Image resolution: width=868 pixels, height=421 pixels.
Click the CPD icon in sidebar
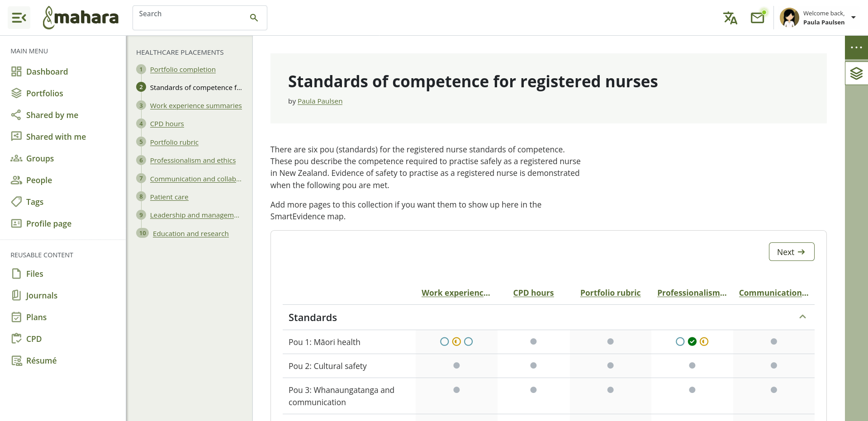(16, 339)
